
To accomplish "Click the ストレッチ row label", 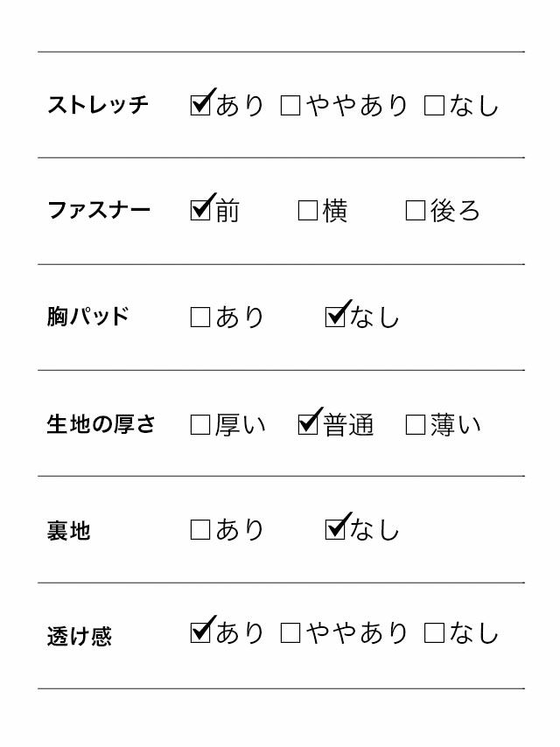I will pos(98,105).
